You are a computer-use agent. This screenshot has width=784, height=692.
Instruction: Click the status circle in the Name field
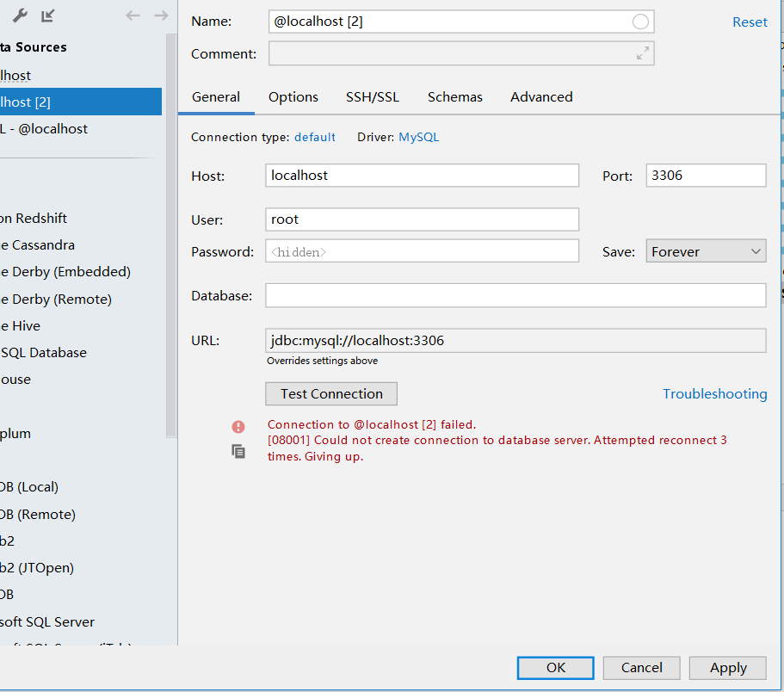click(641, 22)
